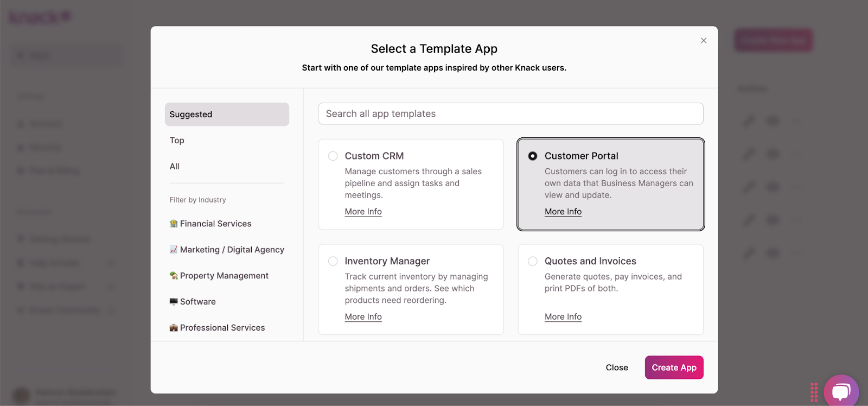The height and width of the screenshot is (406, 868).
Task: Select the Inventory Manager radio button
Action: tap(333, 262)
